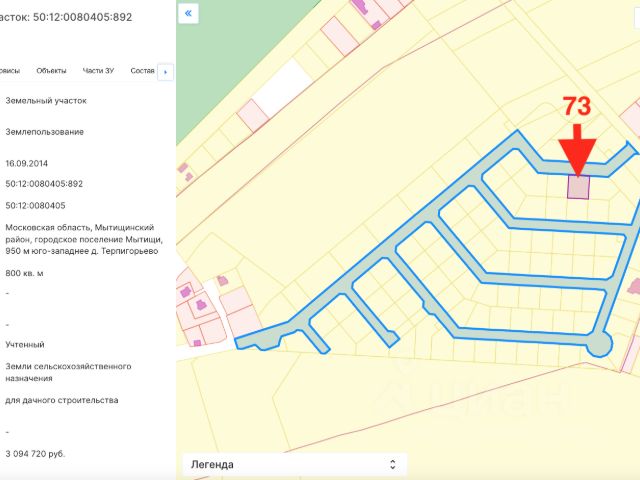Select the Состав tab
The image size is (640, 480).
click(142, 71)
